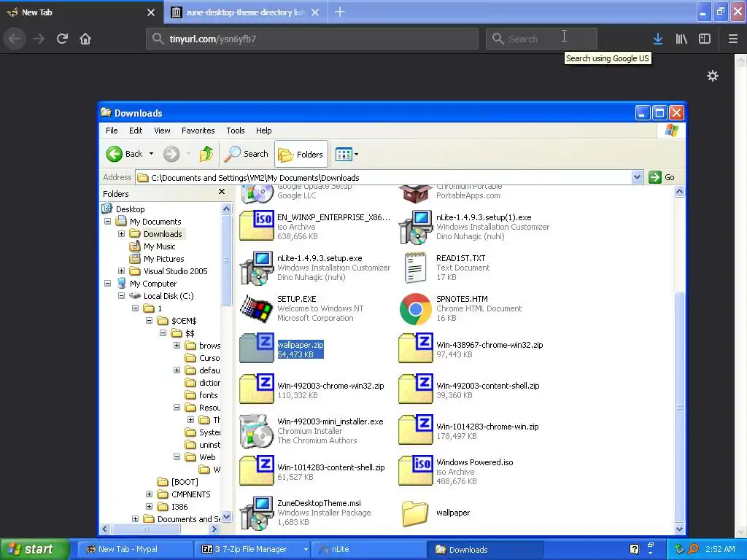747x560 pixels.
Task: Open new tab page settings gear
Action: tap(712, 76)
